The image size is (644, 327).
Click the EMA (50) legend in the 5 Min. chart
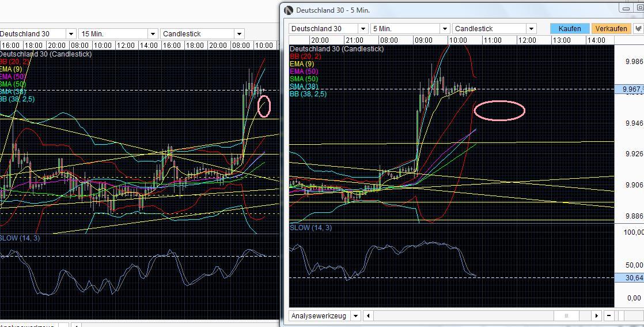click(x=304, y=72)
